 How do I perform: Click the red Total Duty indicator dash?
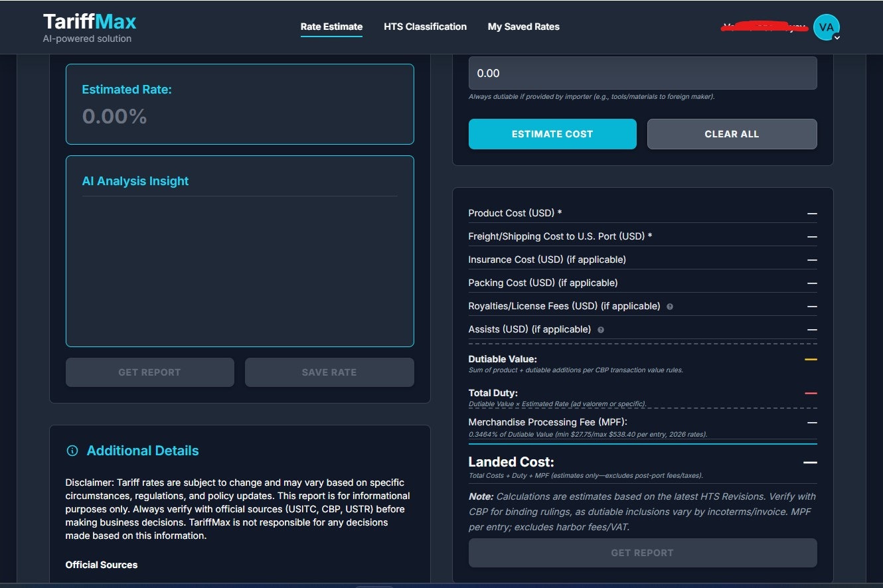(x=811, y=392)
